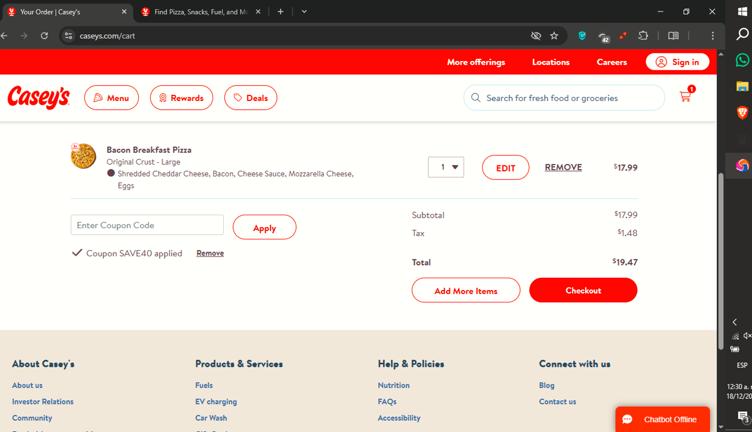752x432 pixels.
Task: Focus the fresh food search field
Action: (564, 98)
